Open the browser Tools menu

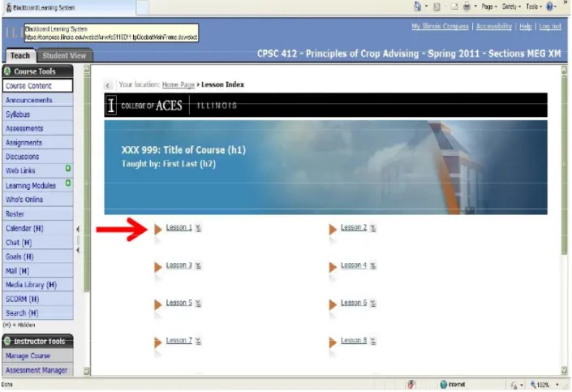click(534, 6)
